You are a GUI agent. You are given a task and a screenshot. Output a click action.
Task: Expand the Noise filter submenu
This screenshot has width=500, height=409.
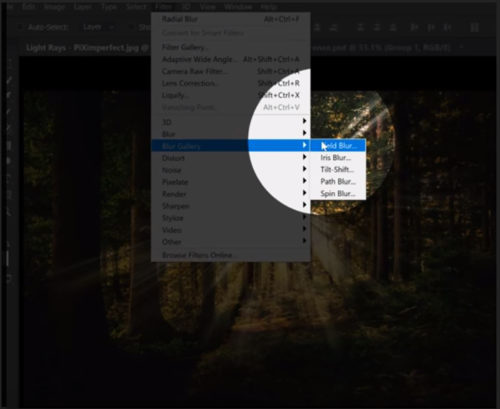[231, 170]
